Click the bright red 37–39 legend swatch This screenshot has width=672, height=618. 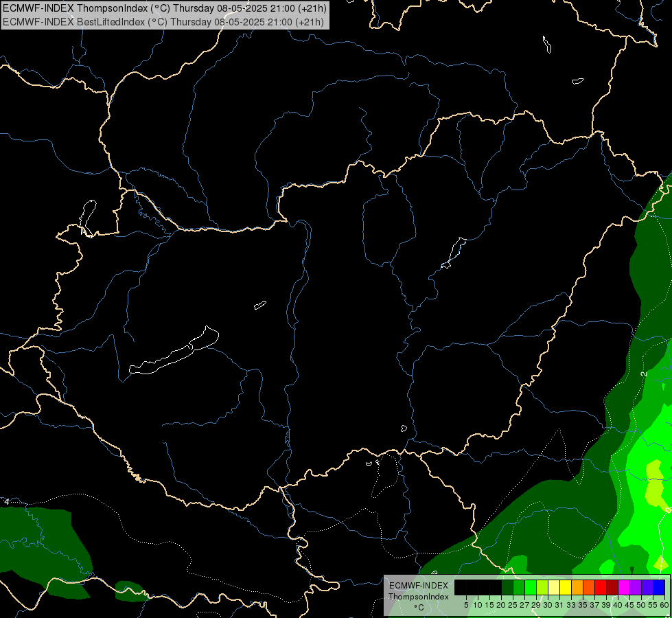pos(601,587)
